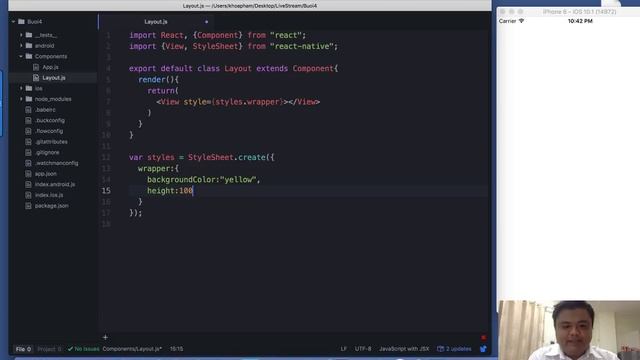Image resolution: width=640 pixels, height=360 pixels.
Task: Click the index.ios.js file icon
Action: coord(28,195)
